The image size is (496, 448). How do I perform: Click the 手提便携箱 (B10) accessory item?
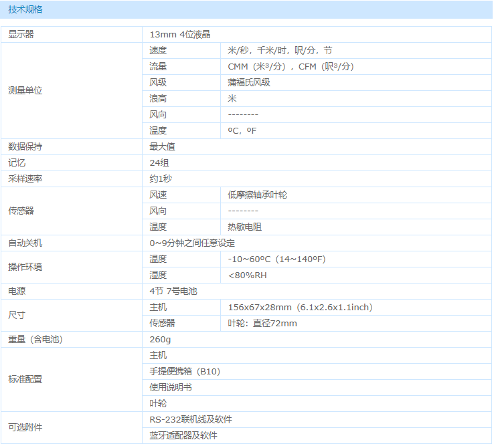[185, 371]
